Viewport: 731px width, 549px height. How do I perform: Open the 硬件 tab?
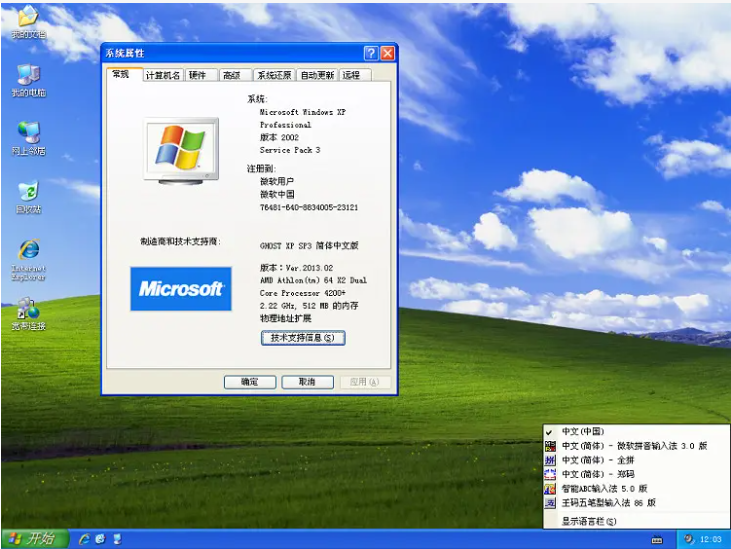pos(198,75)
